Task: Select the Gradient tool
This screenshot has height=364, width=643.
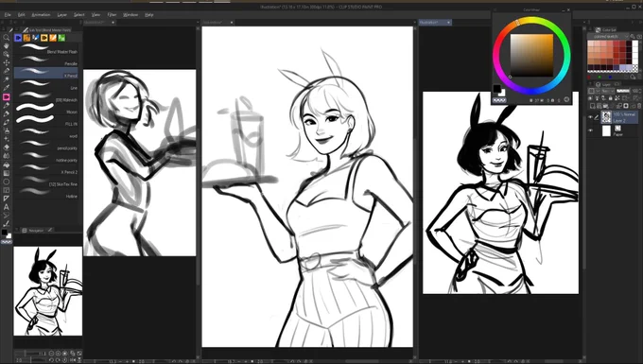Action: point(7,173)
